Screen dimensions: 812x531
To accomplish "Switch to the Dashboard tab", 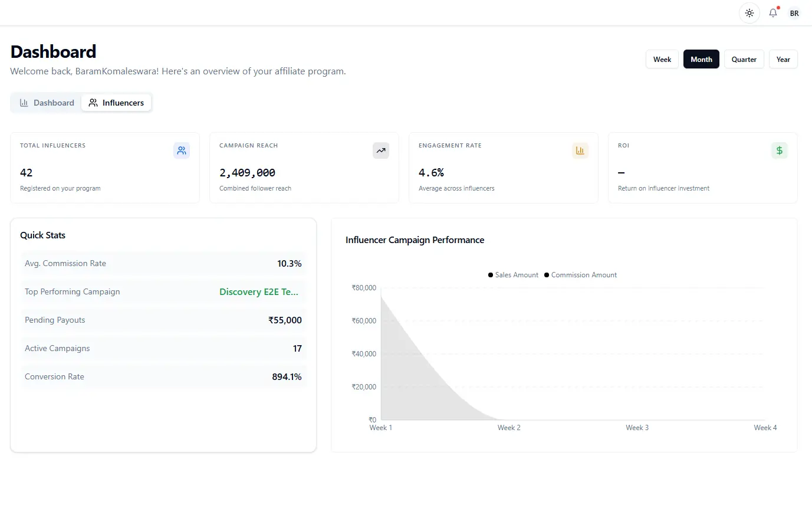I will pos(47,103).
